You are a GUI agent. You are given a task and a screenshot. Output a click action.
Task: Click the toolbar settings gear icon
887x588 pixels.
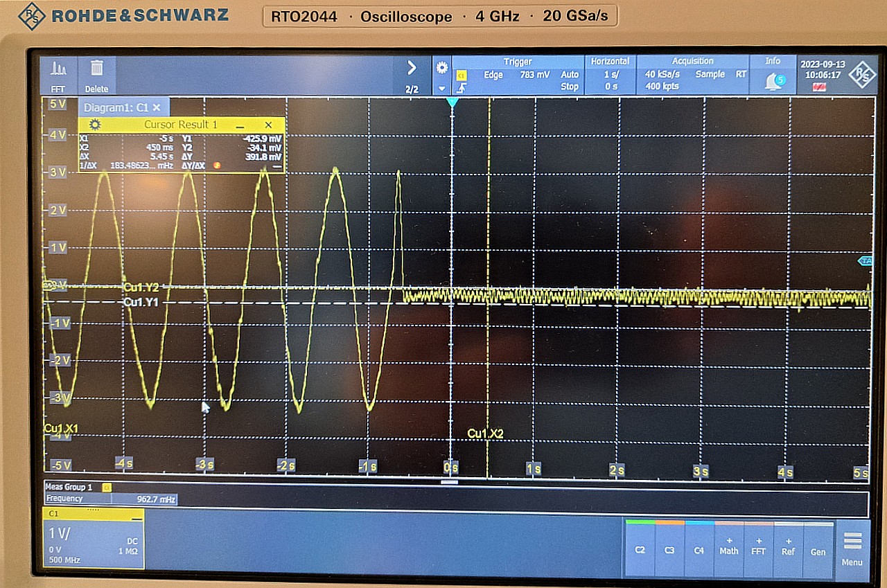click(x=441, y=68)
